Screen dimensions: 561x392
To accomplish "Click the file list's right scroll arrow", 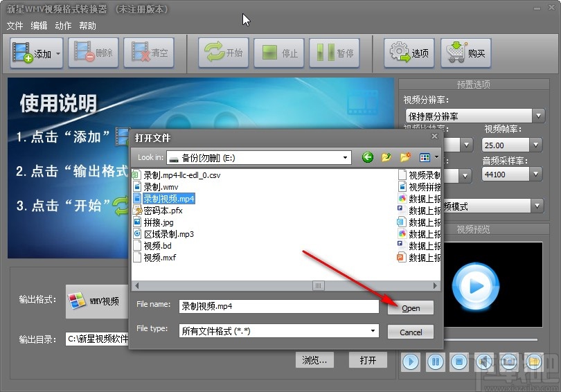I will click(x=435, y=285).
